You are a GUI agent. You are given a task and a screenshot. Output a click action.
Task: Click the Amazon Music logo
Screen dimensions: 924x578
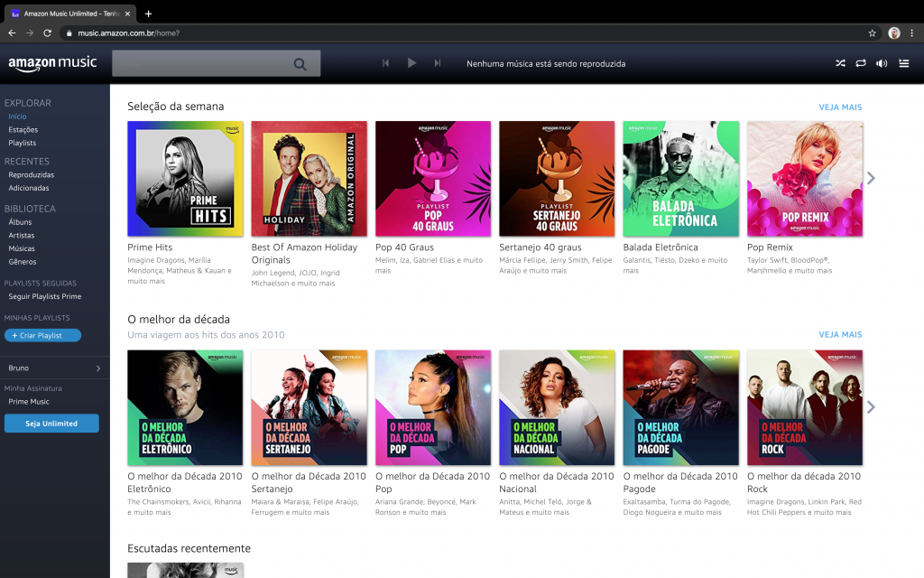click(x=52, y=63)
